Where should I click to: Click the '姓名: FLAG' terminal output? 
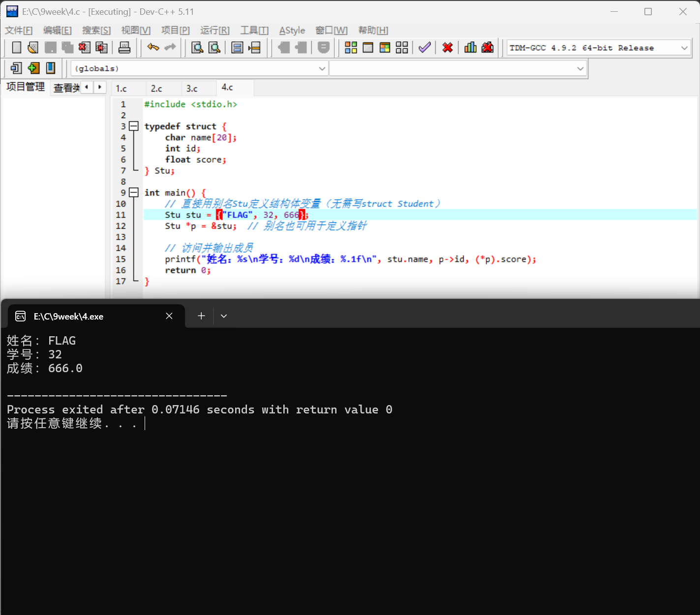click(x=41, y=341)
